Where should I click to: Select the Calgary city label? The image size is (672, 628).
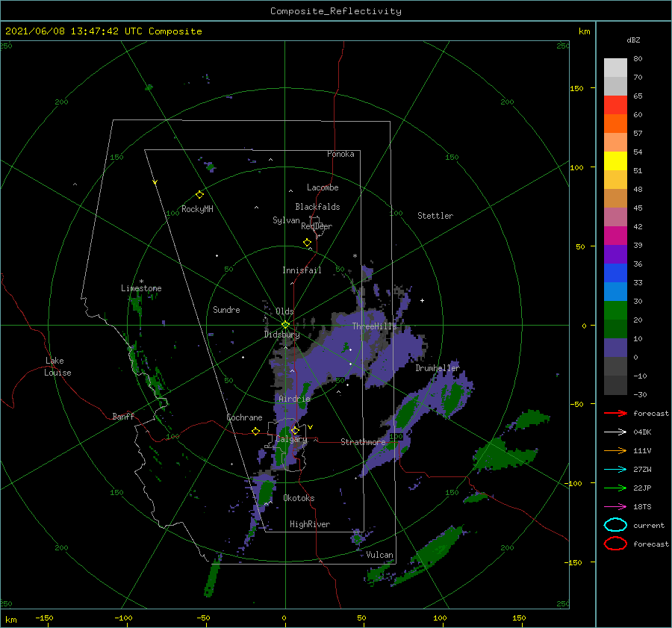(291, 439)
